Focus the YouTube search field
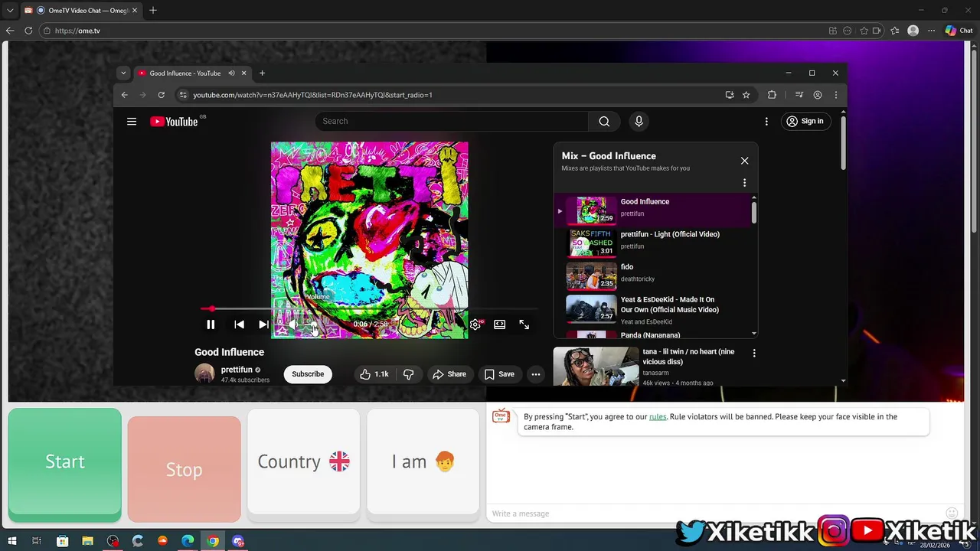Viewport: 980px width, 551px height. [452, 121]
